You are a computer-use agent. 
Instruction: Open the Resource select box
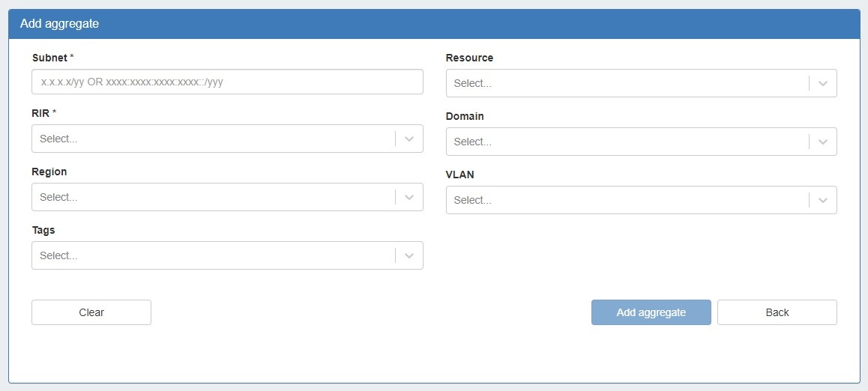click(x=627, y=83)
